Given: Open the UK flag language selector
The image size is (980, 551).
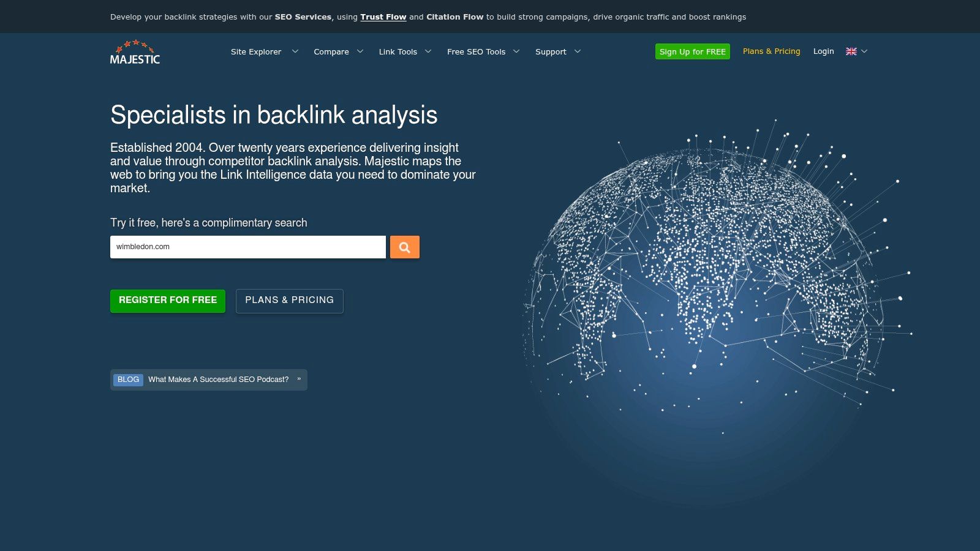Looking at the screenshot, I should point(851,51).
